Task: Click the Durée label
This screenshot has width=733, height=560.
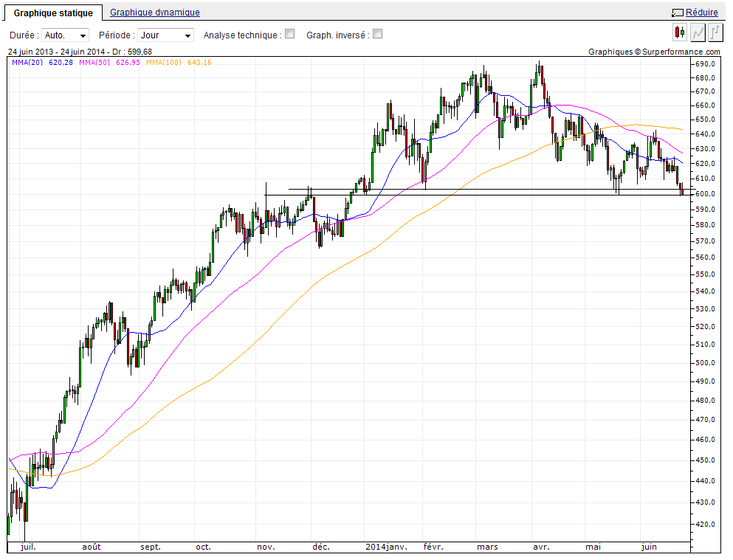Action: click(24, 35)
